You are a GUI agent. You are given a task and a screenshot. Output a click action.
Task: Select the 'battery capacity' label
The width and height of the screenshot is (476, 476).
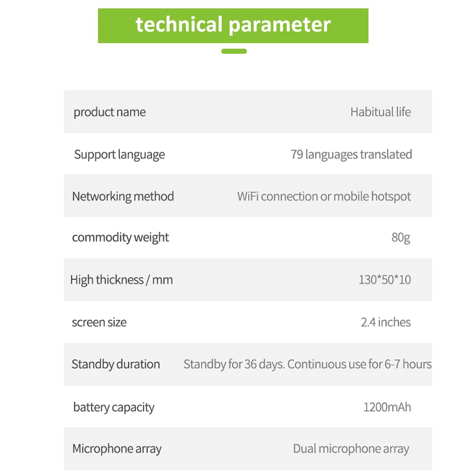coord(114,407)
